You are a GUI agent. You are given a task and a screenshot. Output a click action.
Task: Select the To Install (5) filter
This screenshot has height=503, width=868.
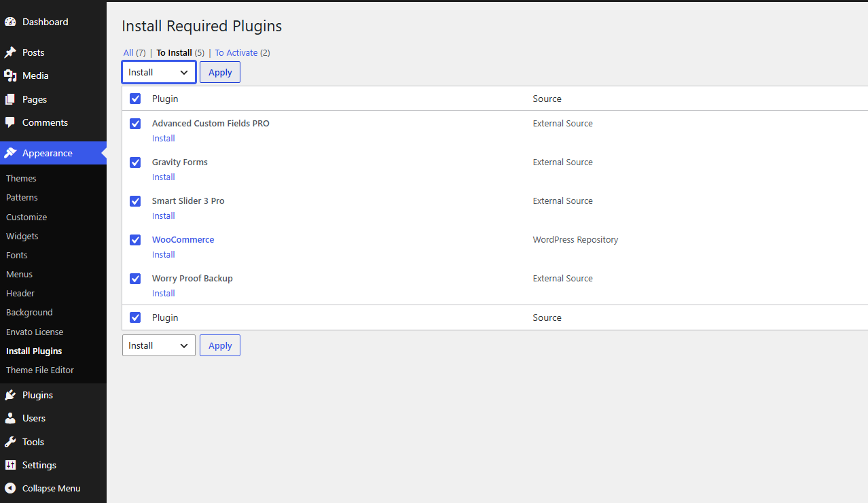pos(181,52)
